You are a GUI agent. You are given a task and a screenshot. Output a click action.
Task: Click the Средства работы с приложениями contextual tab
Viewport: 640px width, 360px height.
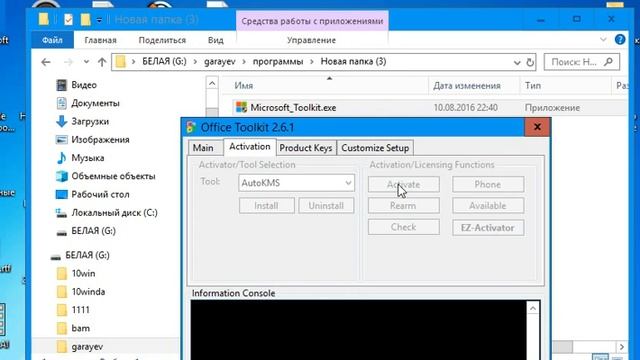tap(312, 21)
